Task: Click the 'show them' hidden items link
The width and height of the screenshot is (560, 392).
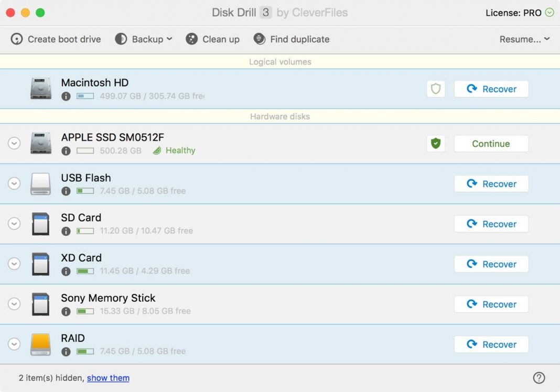Action: 109,378
